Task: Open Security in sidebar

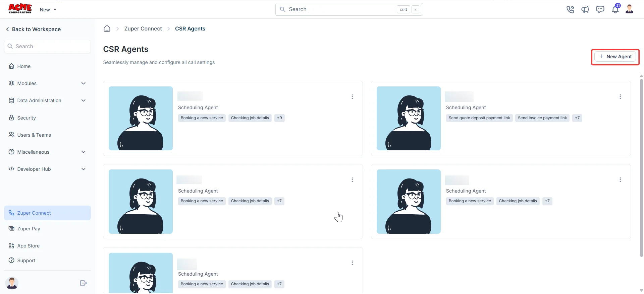Action: click(47, 118)
